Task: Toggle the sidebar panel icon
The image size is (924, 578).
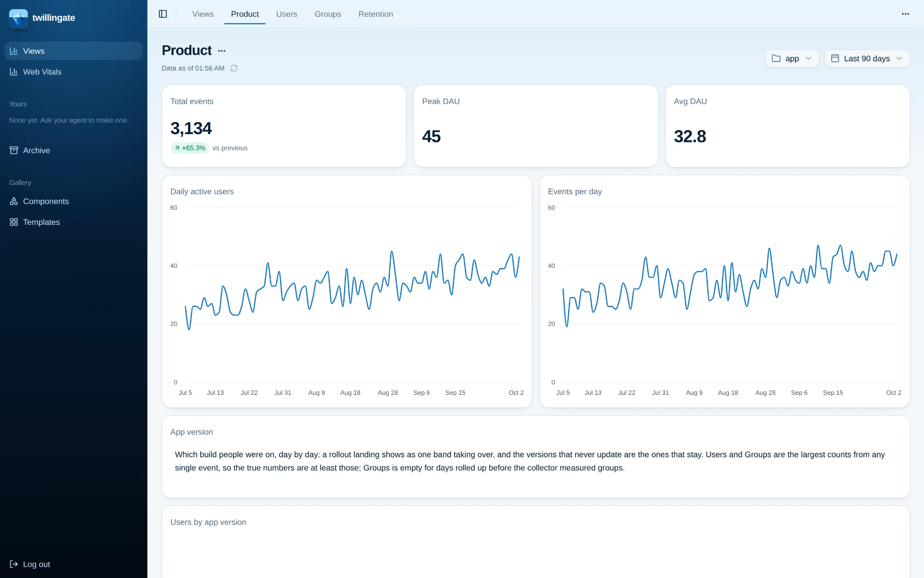Action: [163, 14]
